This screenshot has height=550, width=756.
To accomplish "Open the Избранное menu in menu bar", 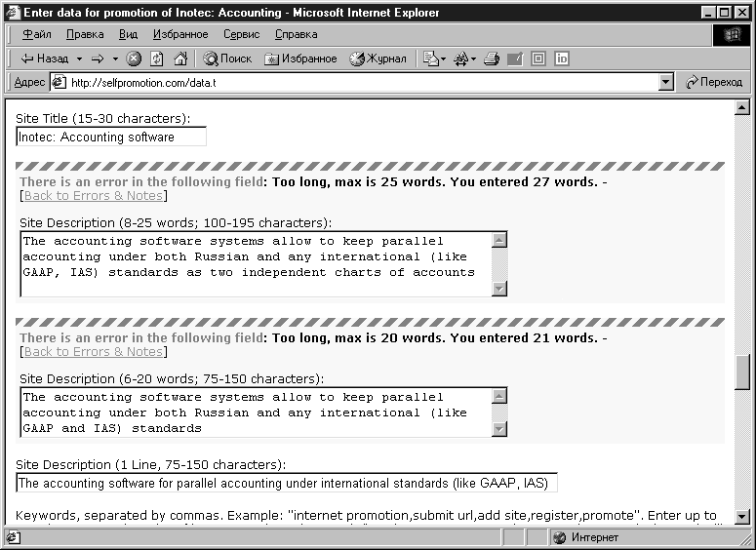I will 180,34.
